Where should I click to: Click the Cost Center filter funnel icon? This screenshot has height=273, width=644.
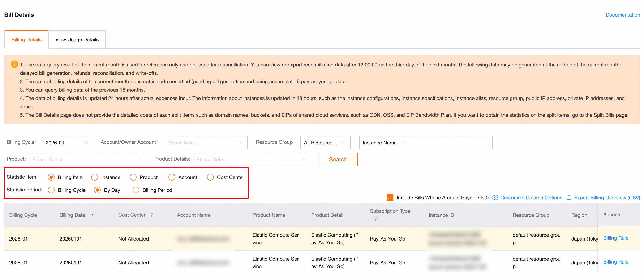click(x=151, y=215)
